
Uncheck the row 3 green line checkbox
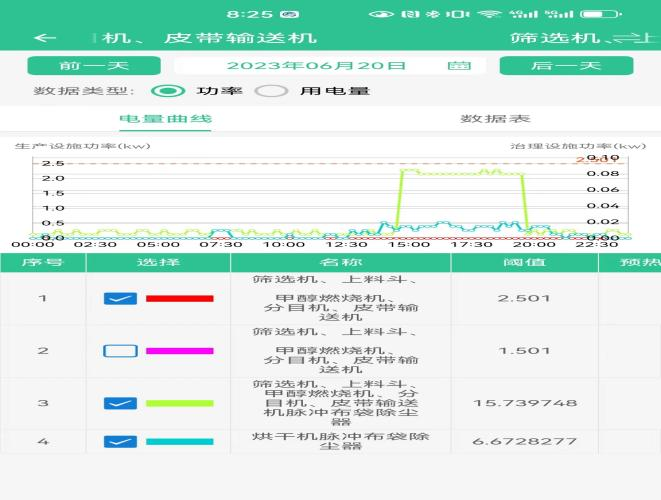tap(120, 403)
